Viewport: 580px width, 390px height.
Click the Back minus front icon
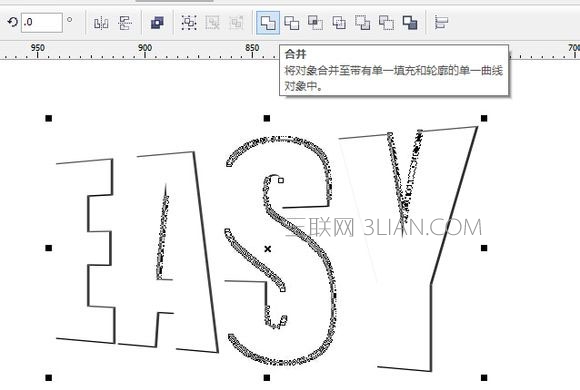(x=387, y=23)
